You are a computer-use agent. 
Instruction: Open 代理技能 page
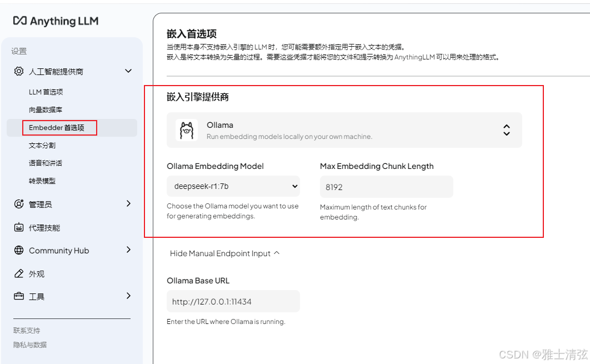(44, 228)
